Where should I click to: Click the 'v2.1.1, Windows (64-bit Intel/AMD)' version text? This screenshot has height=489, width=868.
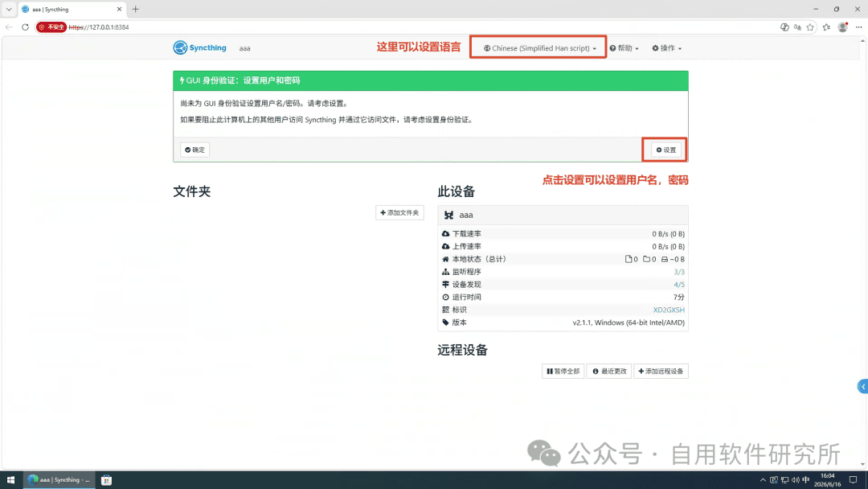(628, 323)
